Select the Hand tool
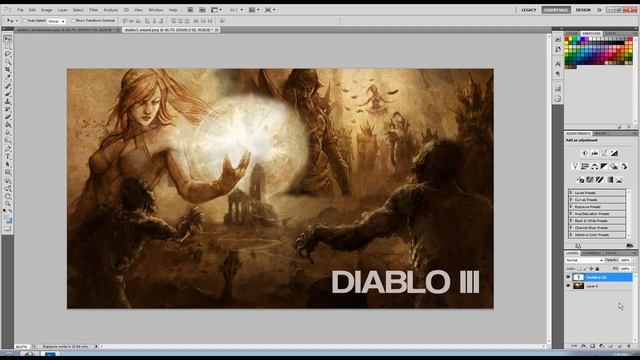 (x=8, y=196)
